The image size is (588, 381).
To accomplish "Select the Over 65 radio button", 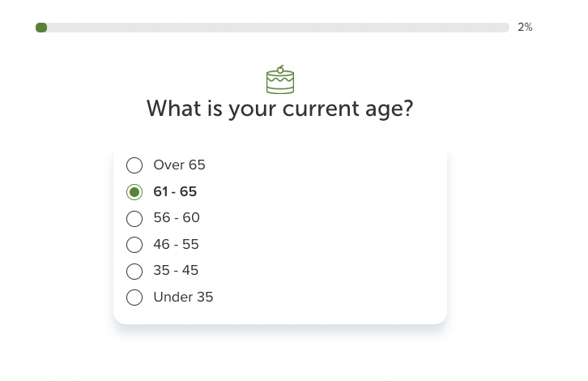I will tap(134, 165).
